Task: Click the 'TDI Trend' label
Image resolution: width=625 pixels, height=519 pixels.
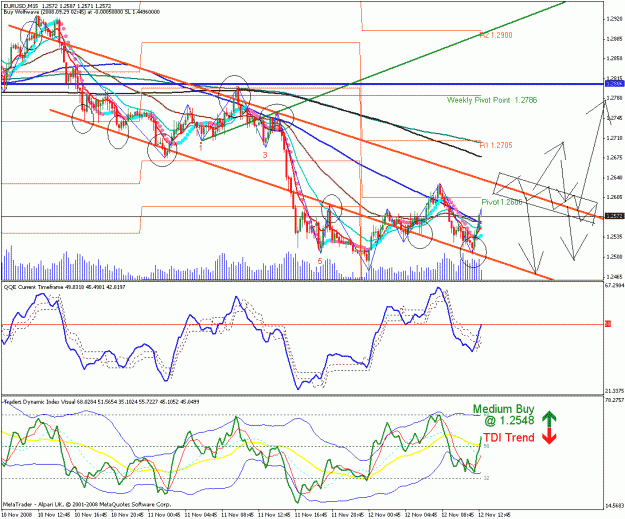Action: coord(509,438)
